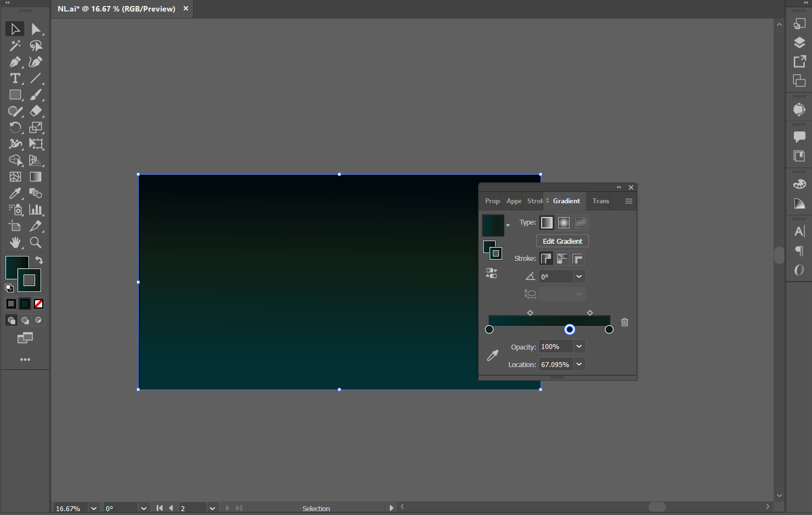The width and height of the screenshot is (812, 515).
Task: Switch gradient type to Freeform
Action: pyautogui.click(x=581, y=222)
